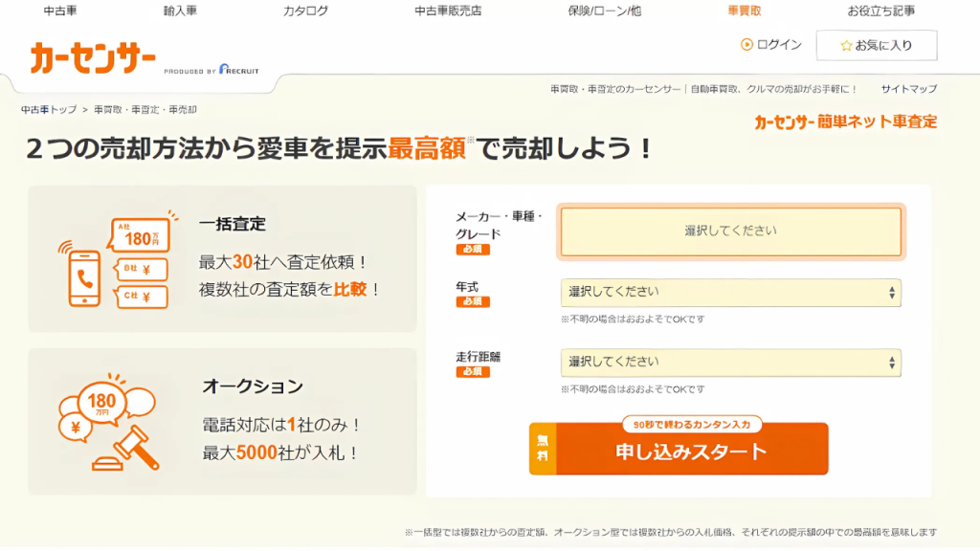Click the orange 無料 badge on start button
Screen dimensions: 980x551
[x=543, y=449]
